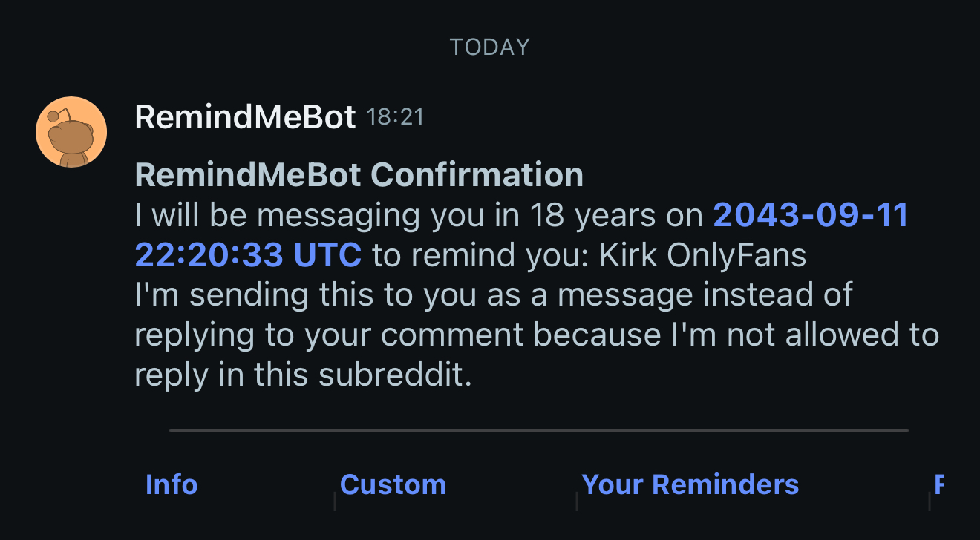Viewport: 980px width, 540px height.
Task: Click the '18 years' text in the message
Action: [592, 215]
